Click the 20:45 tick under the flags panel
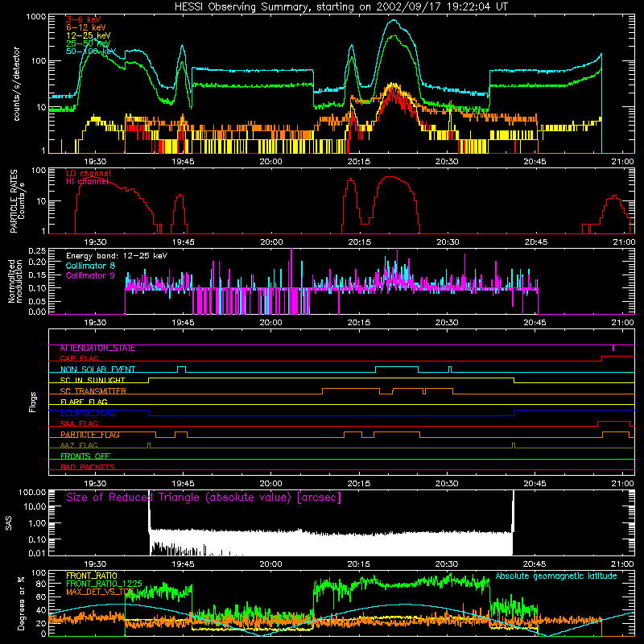The height and width of the screenshot is (644, 644). coord(535,484)
